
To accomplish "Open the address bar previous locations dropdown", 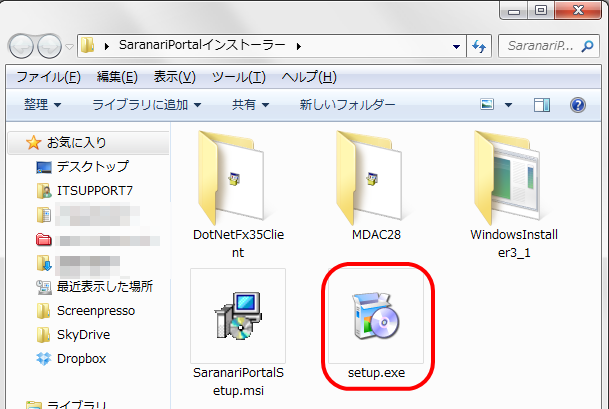I will tap(456, 46).
